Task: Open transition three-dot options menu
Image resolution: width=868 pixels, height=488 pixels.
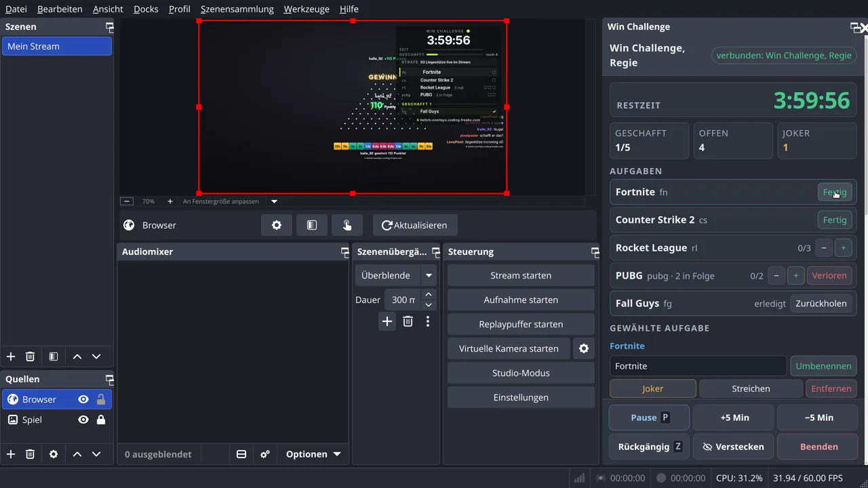Action: [x=428, y=321]
